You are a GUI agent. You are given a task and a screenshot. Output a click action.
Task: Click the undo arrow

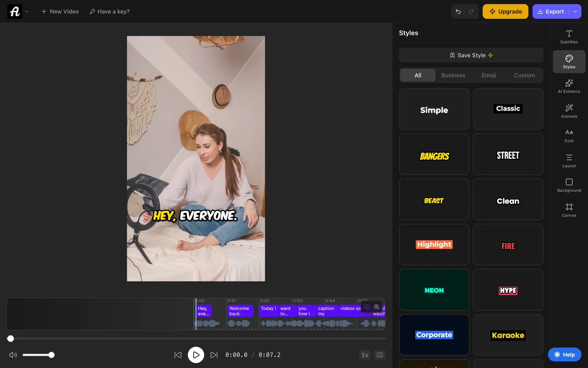point(458,11)
